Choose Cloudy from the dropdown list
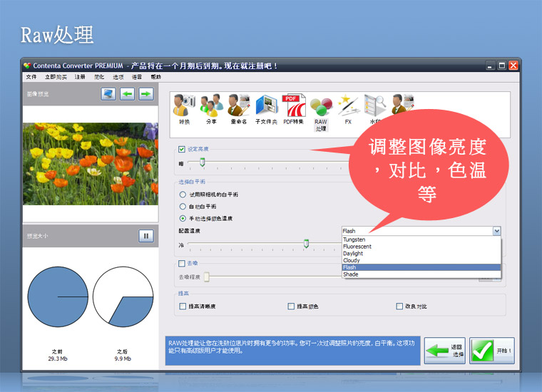The height and width of the screenshot is (392, 542). coord(421,260)
